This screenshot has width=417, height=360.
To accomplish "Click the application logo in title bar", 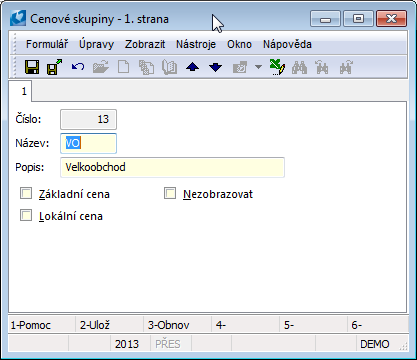I will (x=18, y=18).
